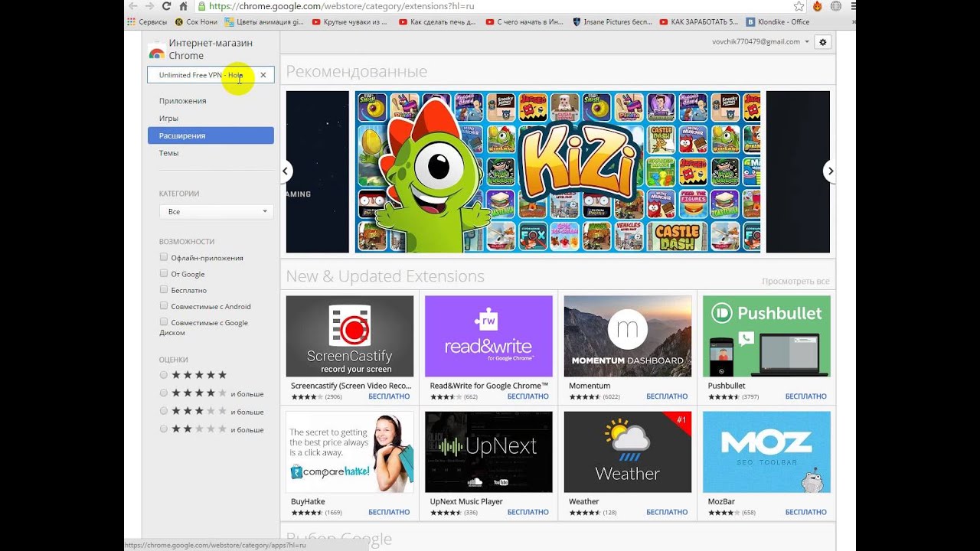Enable Совместимые с Google Диском checkbox
This screenshot has width=980, height=551.
pos(164,322)
